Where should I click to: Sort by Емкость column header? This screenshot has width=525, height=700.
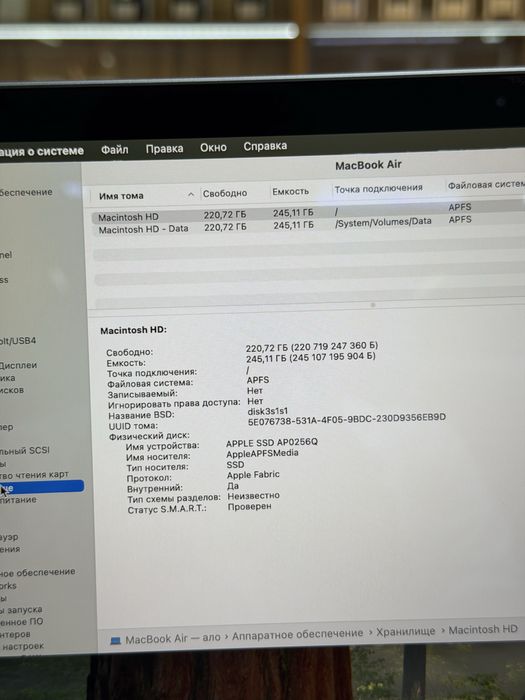pyautogui.click(x=291, y=192)
